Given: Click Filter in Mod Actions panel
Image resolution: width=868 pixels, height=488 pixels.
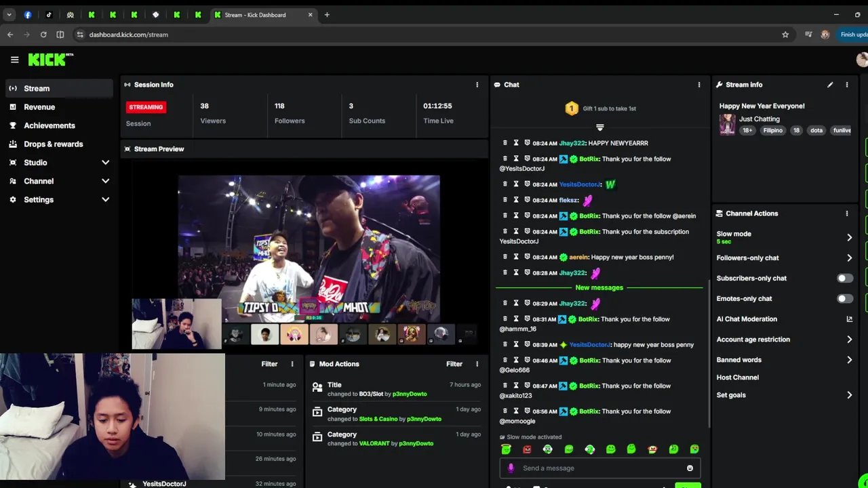Looking at the screenshot, I should point(454,364).
